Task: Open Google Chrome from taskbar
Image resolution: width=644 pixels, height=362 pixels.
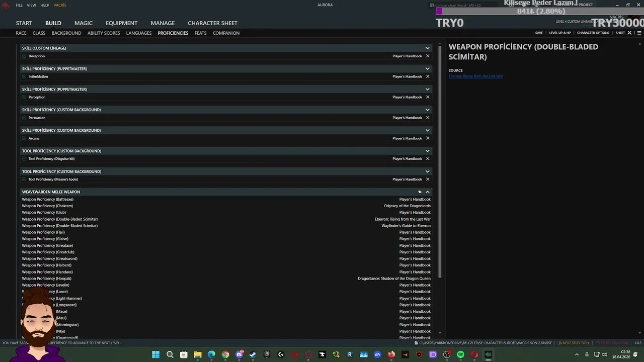Action: pyautogui.click(x=225, y=354)
